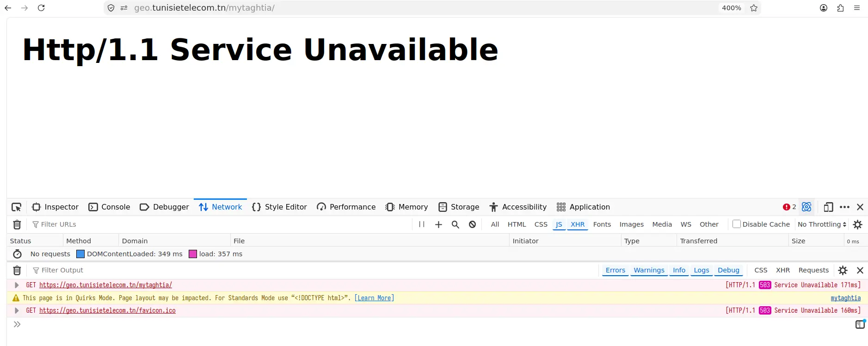The image size is (868, 346).
Task: Click the Filter Output field
Action: tap(314, 270)
